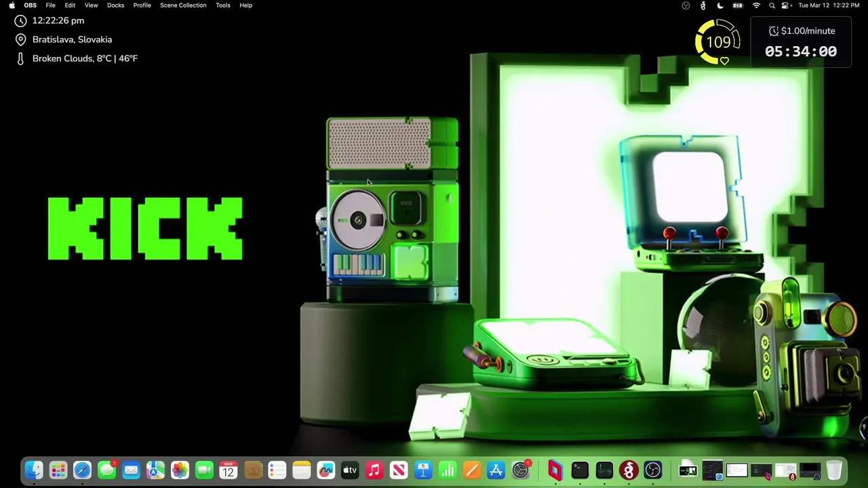The image size is (868, 488).
Task: Click the heart rate 109 gauge widget
Action: pos(717,42)
